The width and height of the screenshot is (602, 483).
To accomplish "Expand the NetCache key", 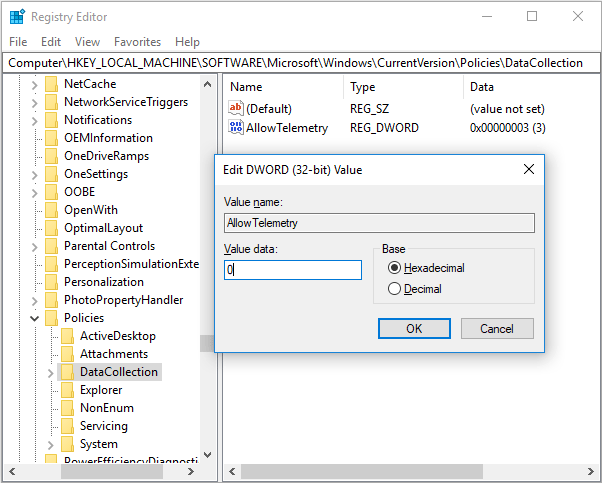I will coord(35,85).
